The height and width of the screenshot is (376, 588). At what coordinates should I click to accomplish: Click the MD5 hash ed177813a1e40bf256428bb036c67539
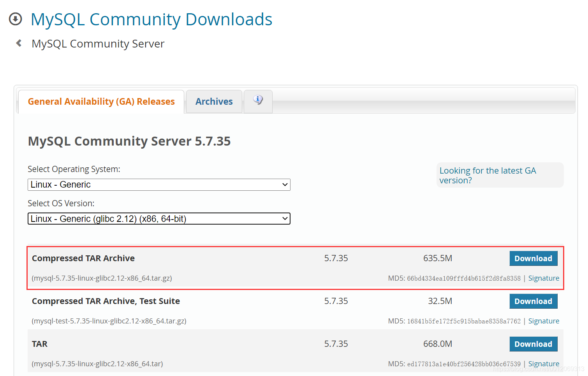[464, 364]
